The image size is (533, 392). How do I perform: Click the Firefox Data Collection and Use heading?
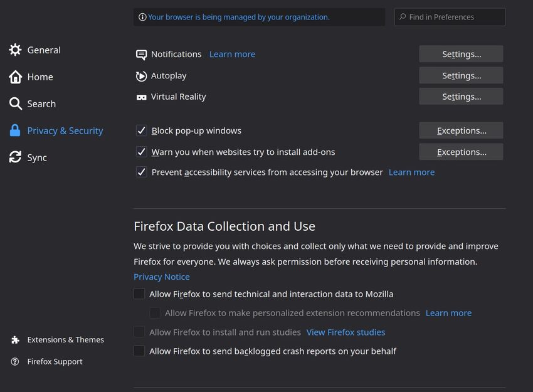coord(224,226)
